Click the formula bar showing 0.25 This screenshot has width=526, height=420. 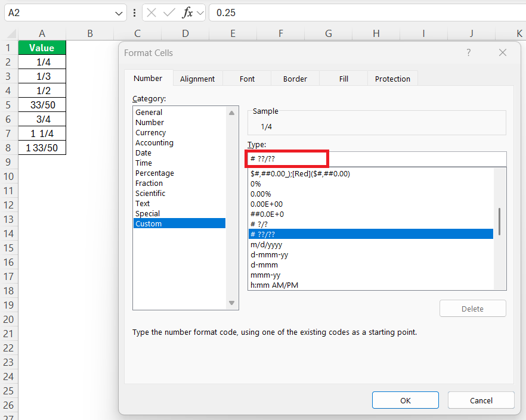(x=367, y=13)
